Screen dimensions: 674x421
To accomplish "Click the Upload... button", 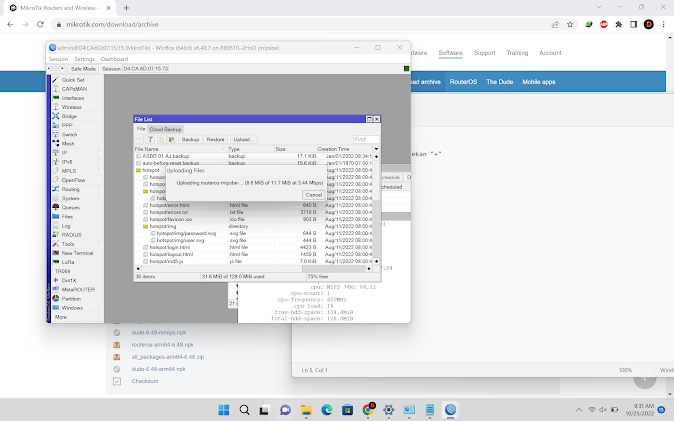I will (243, 139).
